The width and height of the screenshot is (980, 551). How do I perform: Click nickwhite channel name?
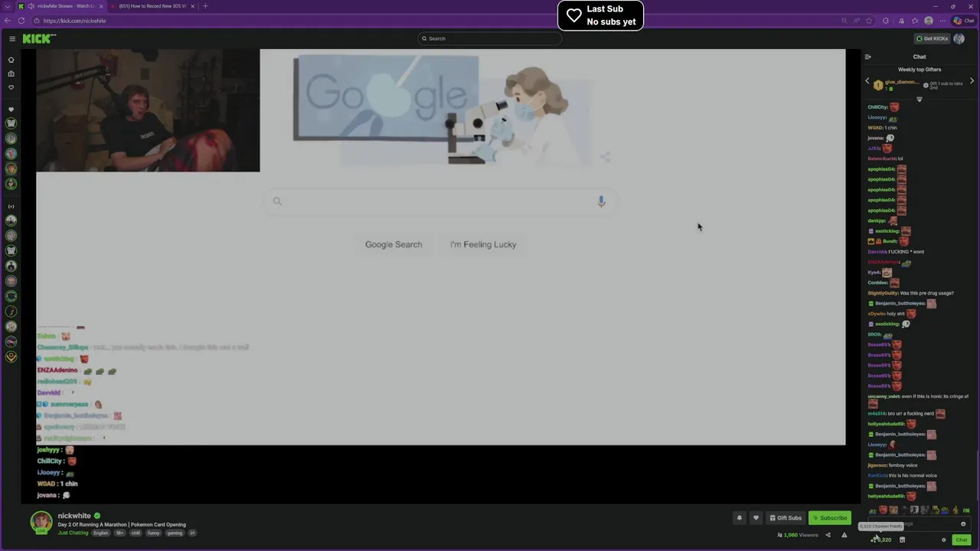[x=74, y=516]
